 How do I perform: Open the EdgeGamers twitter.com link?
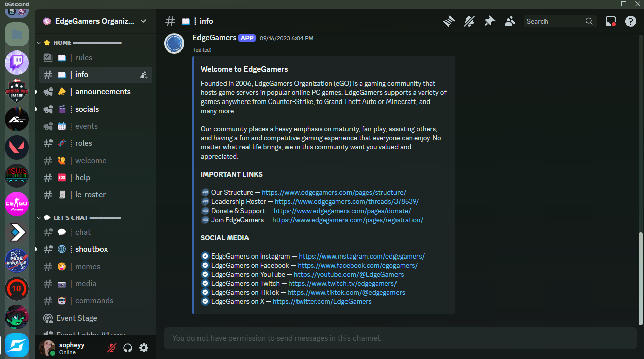322,302
